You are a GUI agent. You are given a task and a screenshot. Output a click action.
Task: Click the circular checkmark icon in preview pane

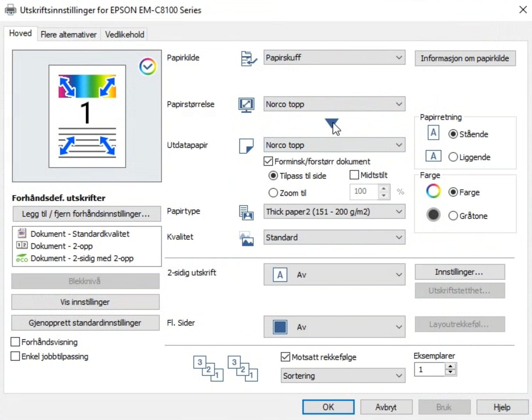pos(147,66)
